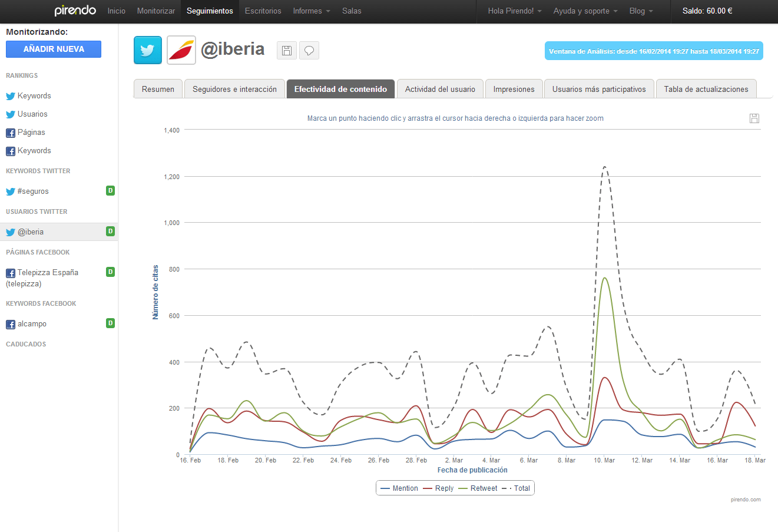Click Facebook icon next to Páginas ranking
The width and height of the screenshot is (778, 532).
pyautogui.click(x=11, y=133)
